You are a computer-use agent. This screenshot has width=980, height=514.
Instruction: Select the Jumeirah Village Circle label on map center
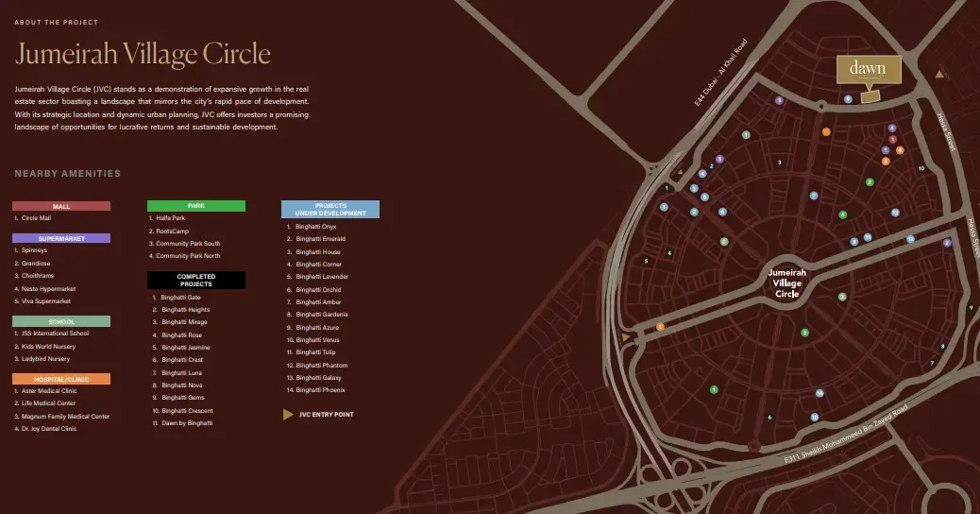tap(786, 283)
